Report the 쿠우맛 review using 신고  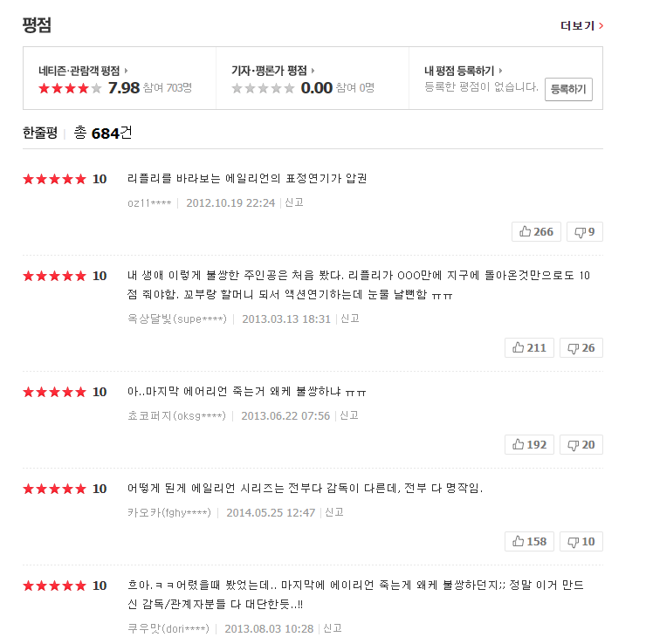[333, 627]
